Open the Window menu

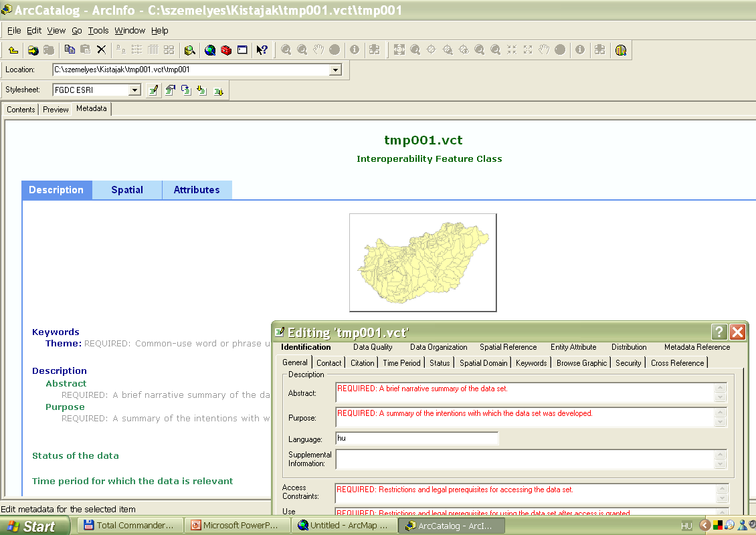pyautogui.click(x=130, y=31)
